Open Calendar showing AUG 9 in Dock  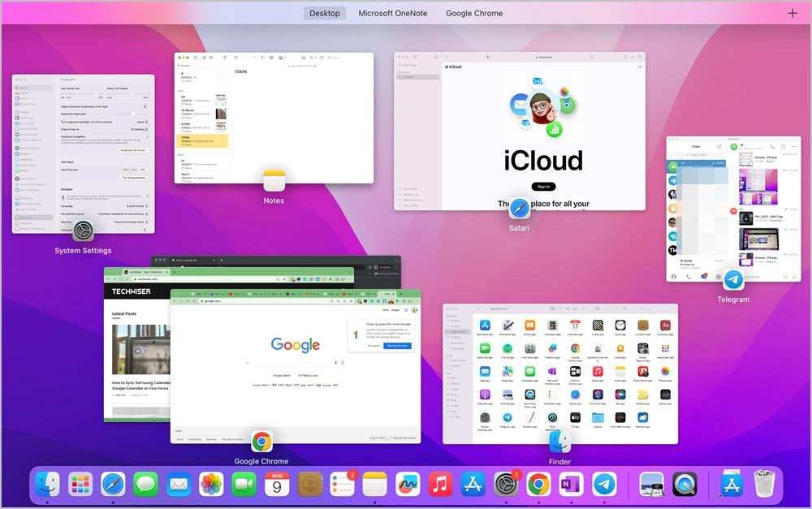click(277, 485)
